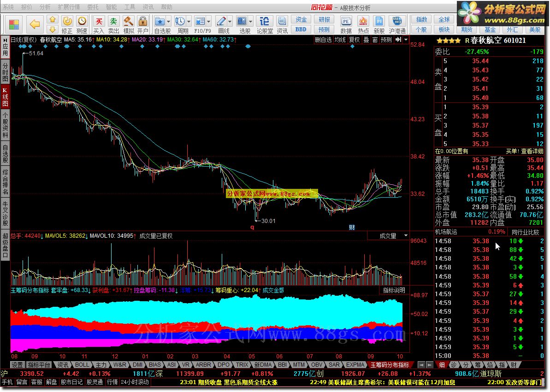Open the 沪港通 SSE-HKE icon

397,24
